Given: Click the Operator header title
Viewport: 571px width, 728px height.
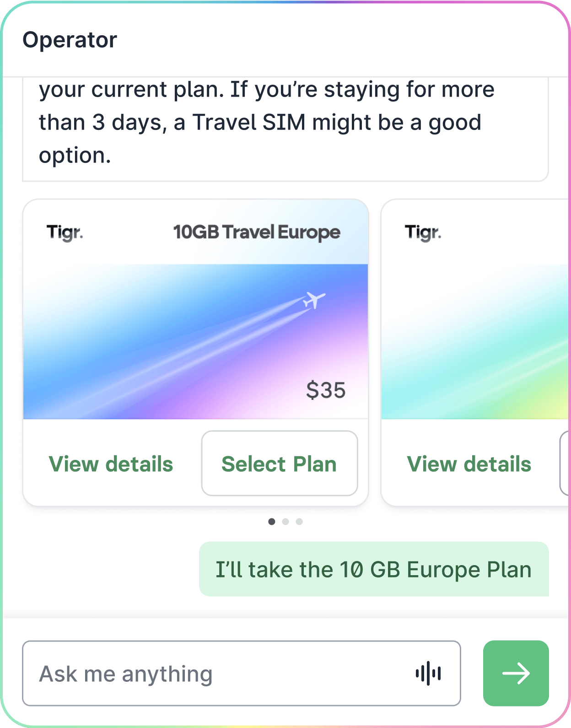Looking at the screenshot, I should pyautogui.click(x=70, y=40).
